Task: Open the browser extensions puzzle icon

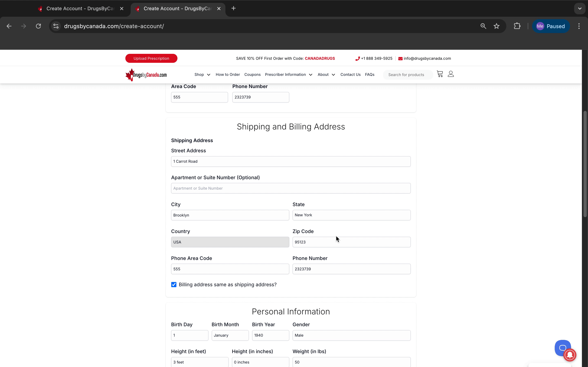Action: [x=517, y=26]
